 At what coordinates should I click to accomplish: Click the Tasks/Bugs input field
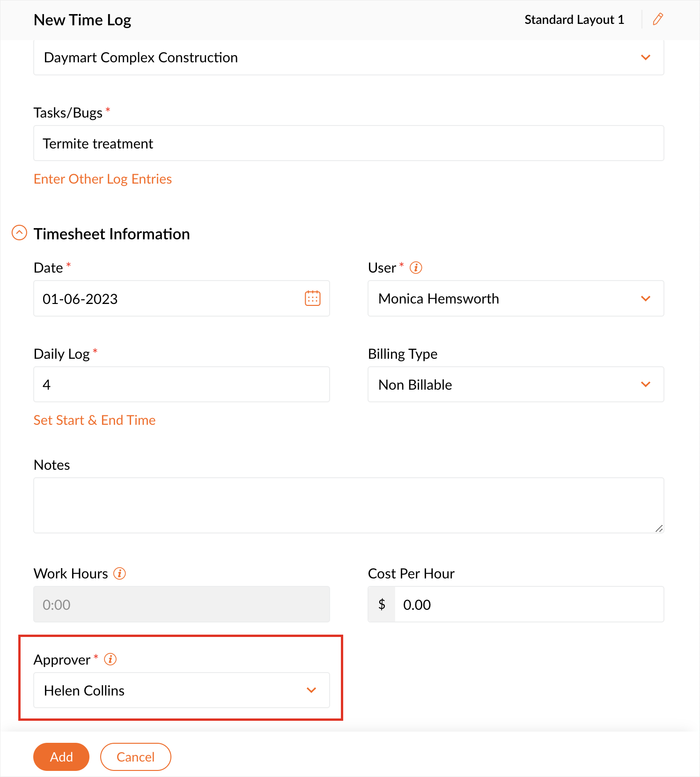coord(348,143)
